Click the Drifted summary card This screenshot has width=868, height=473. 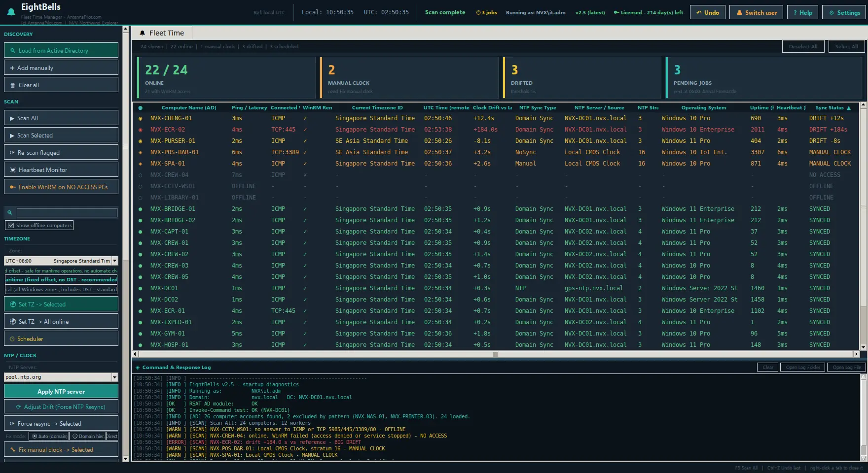pos(582,78)
